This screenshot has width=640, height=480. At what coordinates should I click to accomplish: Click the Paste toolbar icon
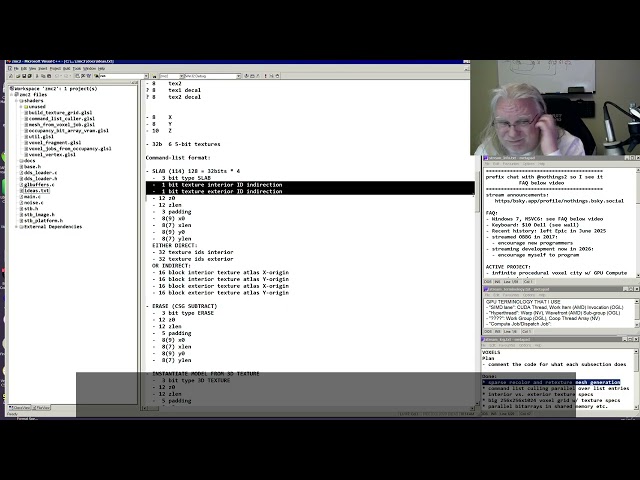pos(49,76)
